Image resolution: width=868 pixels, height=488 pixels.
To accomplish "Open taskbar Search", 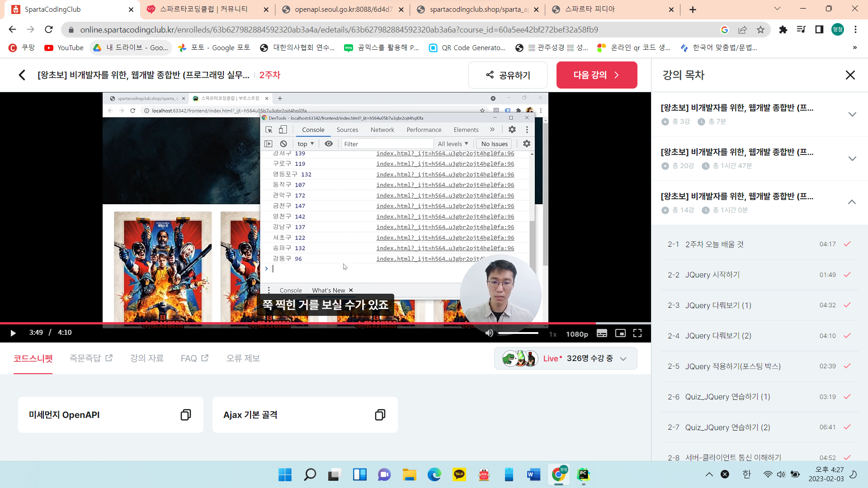I will 310,474.
